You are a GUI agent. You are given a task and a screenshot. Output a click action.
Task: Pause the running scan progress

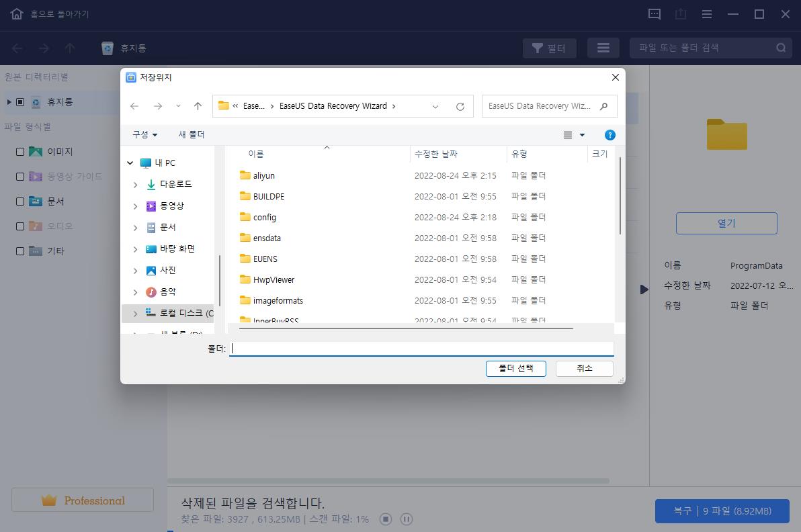(407, 519)
